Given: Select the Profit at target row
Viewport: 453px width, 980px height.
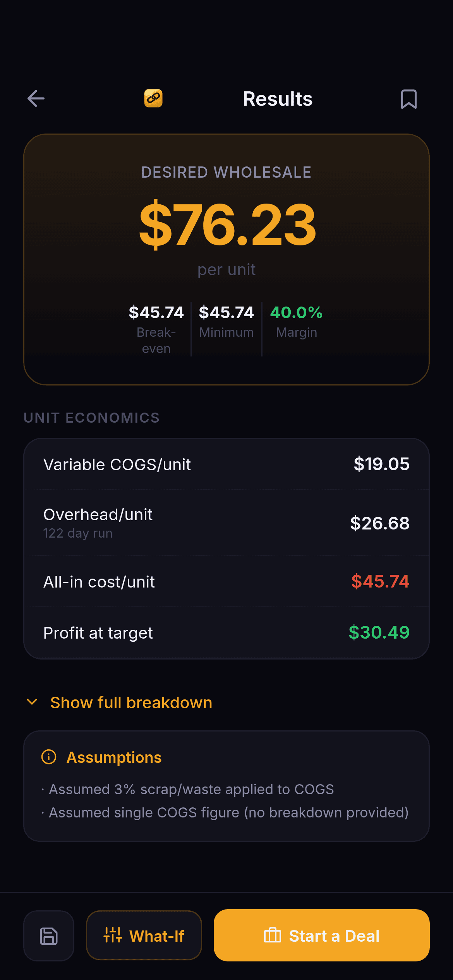Looking at the screenshot, I should (x=226, y=632).
